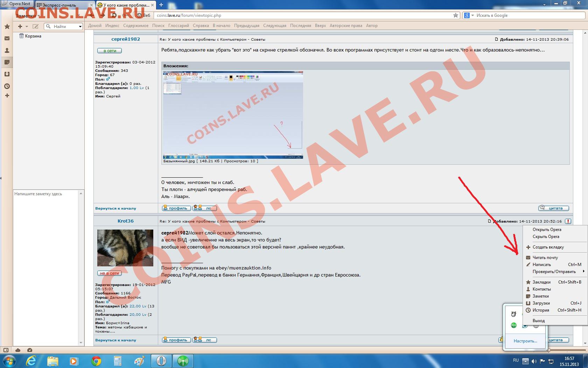The width and height of the screenshot is (588, 368).
Task: Click цитата button on сергей1982 post
Action: [553, 208]
